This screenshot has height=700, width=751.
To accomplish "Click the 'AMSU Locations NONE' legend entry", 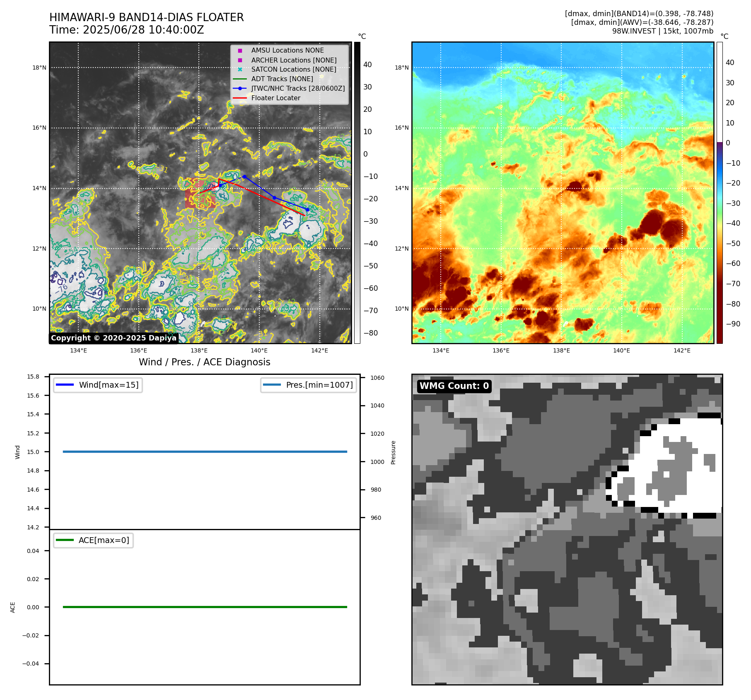I will click(287, 50).
